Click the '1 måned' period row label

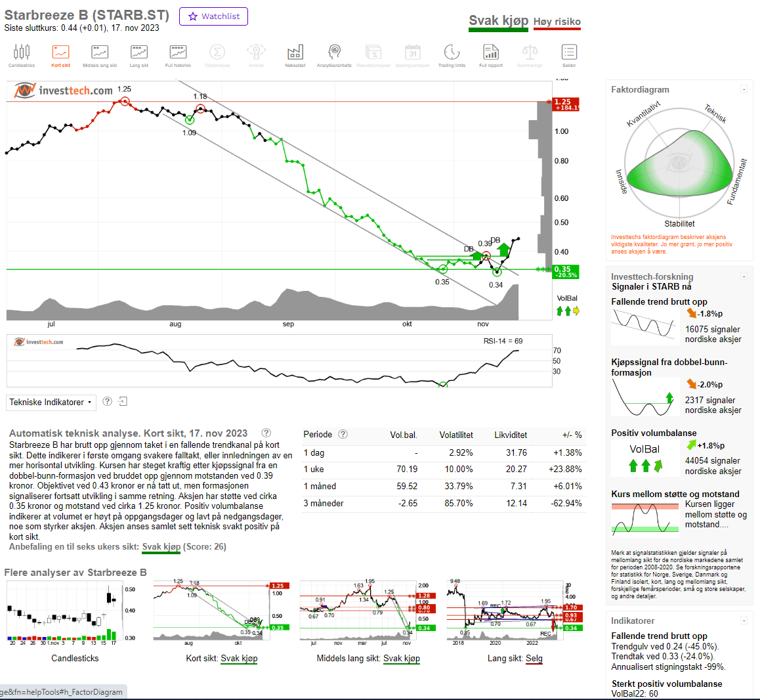pyautogui.click(x=320, y=486)
